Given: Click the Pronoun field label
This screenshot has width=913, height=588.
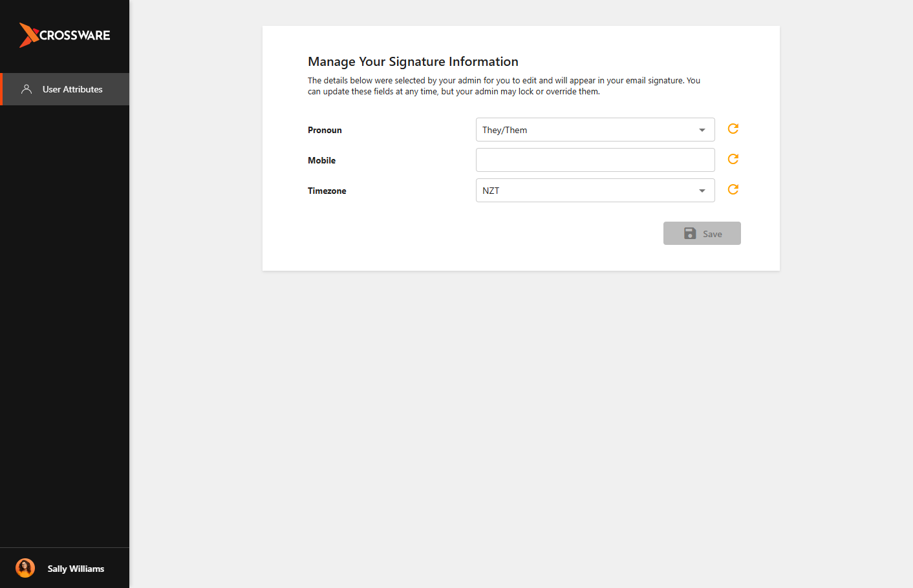Looking at the screenshot, I should point(325,130).
